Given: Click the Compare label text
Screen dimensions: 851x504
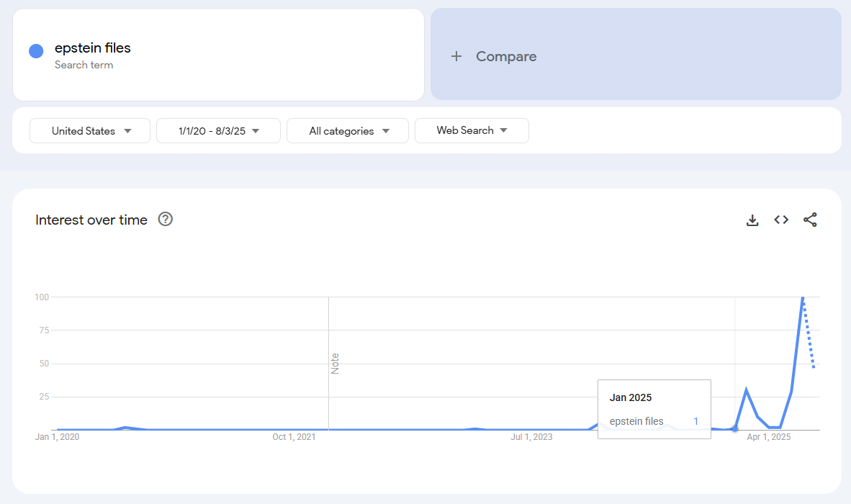Looking at the screenshot, I should 506,56.
